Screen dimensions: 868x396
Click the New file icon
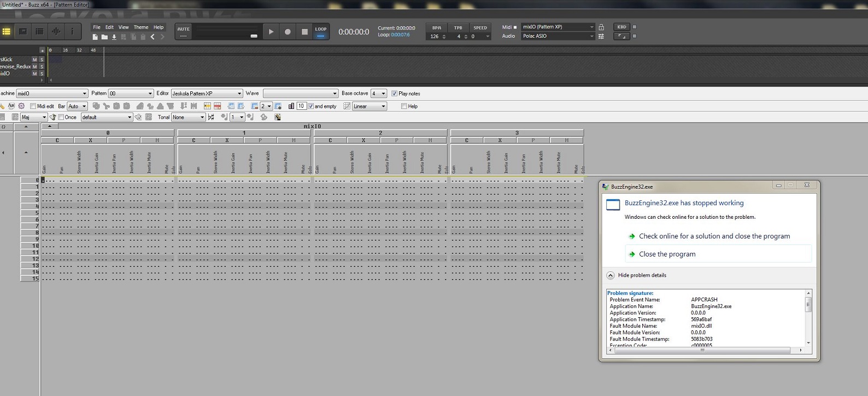(95, 37)
